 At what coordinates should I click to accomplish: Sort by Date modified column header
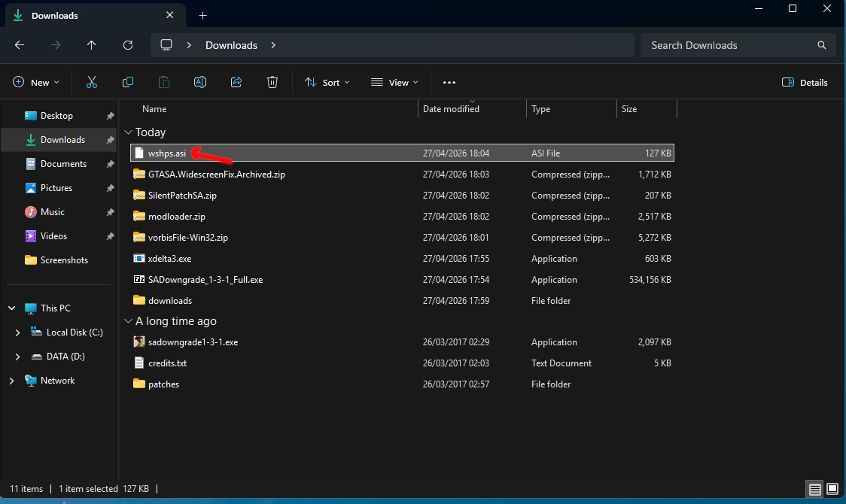pyautogui.click(x=451, y=109)
